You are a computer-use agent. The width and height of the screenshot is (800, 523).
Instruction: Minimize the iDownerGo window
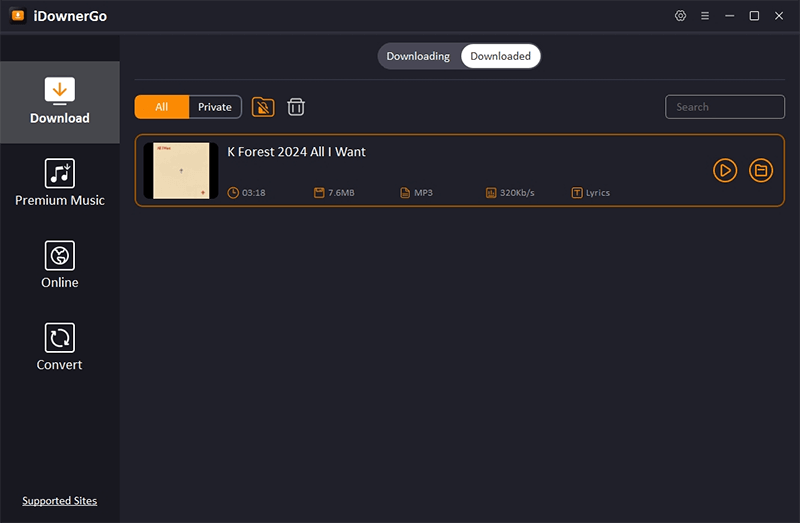(730, 16)
